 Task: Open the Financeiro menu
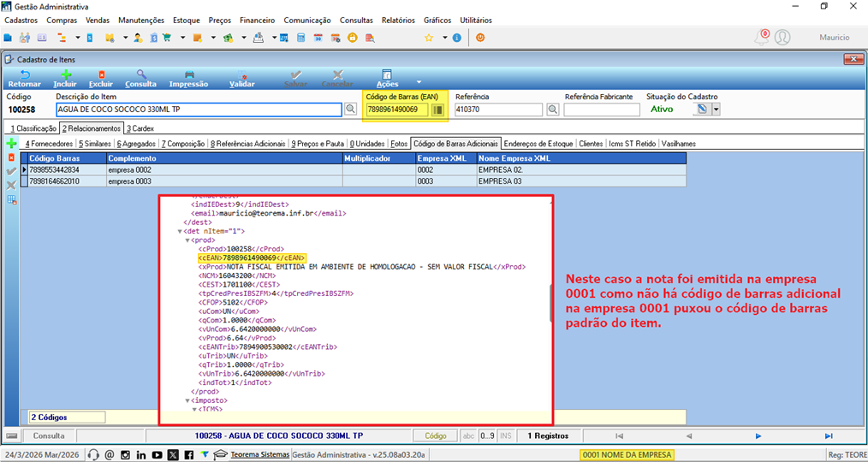[258, 21]
